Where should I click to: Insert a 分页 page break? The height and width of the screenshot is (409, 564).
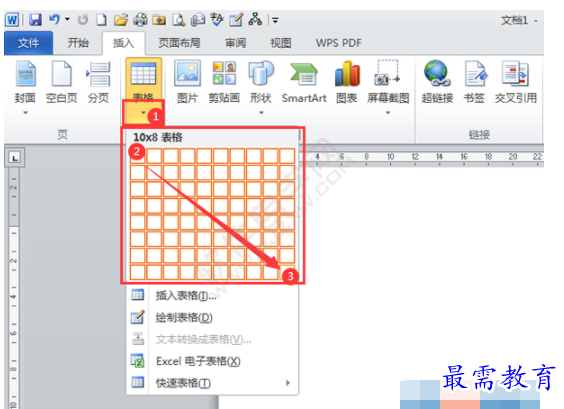[98, 83]
